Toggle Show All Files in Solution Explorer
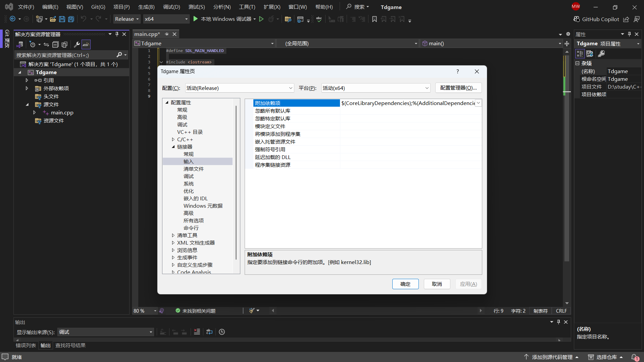Screen dimensions: 644x362 click(x=64, y=44)
